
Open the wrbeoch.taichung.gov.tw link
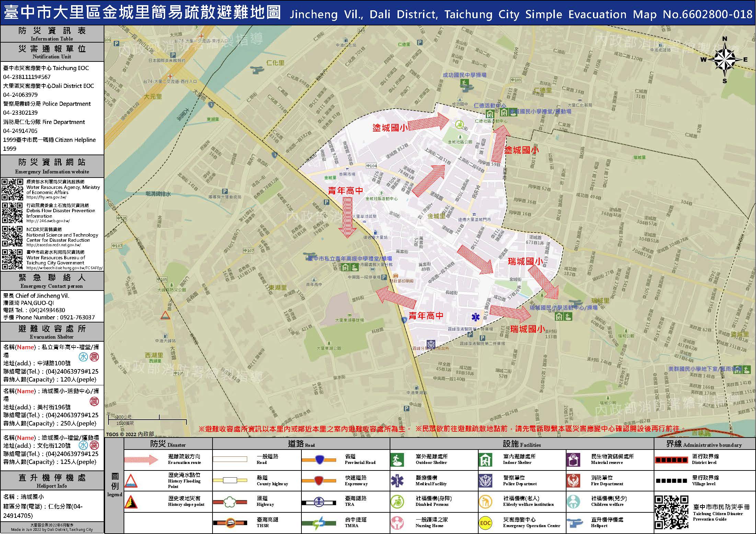tap(64, 268)
